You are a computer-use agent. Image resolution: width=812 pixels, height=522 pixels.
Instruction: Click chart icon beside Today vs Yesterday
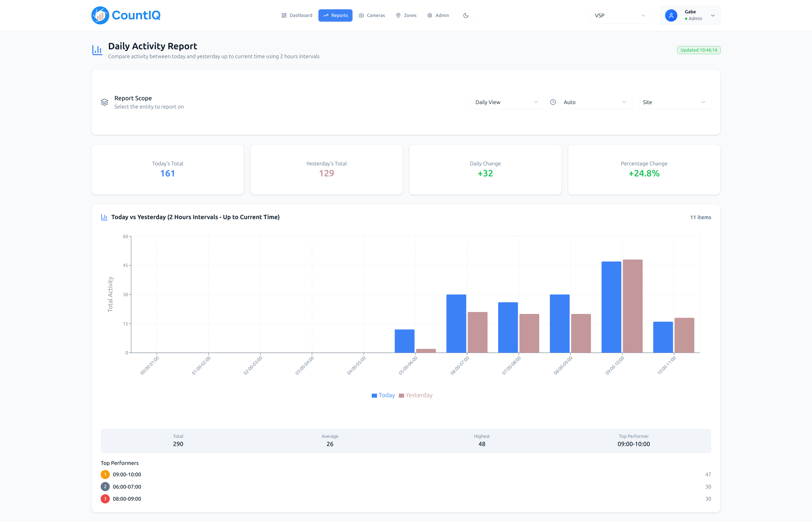(x=104, y=217)
